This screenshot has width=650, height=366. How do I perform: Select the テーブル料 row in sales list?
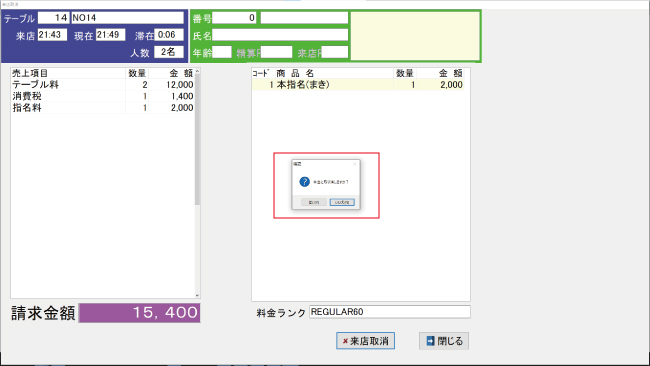102,85
